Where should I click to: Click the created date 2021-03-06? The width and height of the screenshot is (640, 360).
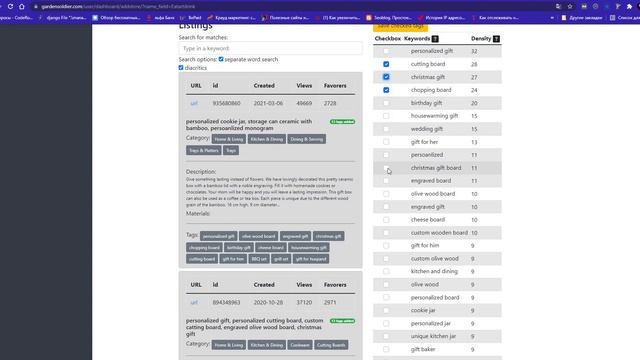pyautogui.click(x=268, y=103)
